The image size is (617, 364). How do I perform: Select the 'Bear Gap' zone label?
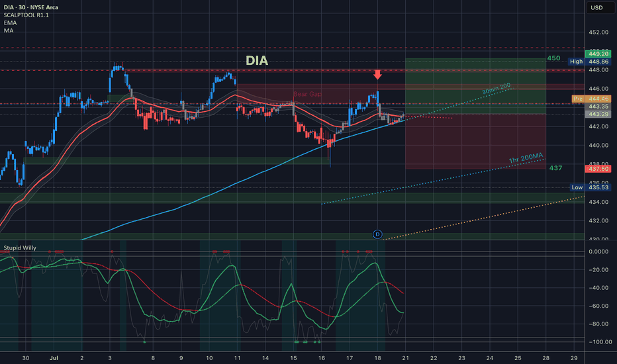(x=307, y=94)
